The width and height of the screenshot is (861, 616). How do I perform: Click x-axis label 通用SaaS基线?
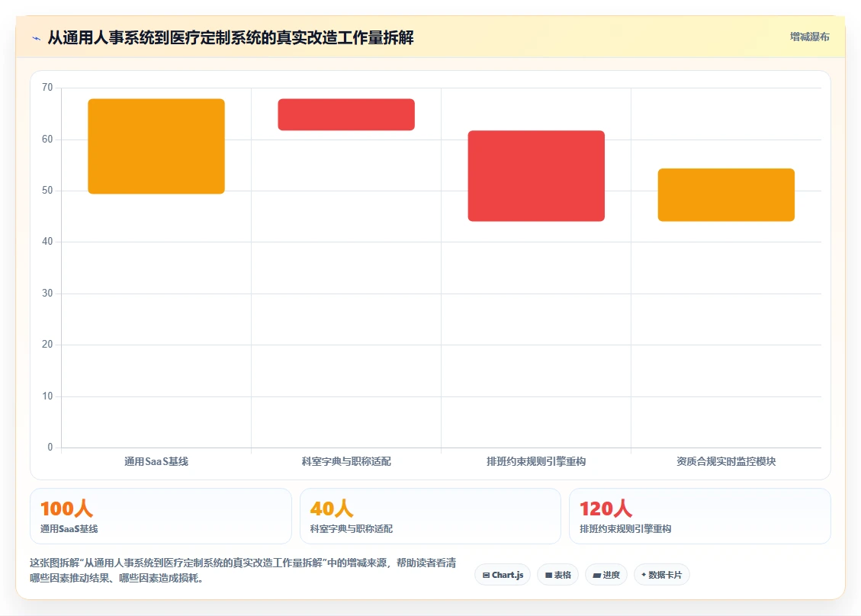156,462
